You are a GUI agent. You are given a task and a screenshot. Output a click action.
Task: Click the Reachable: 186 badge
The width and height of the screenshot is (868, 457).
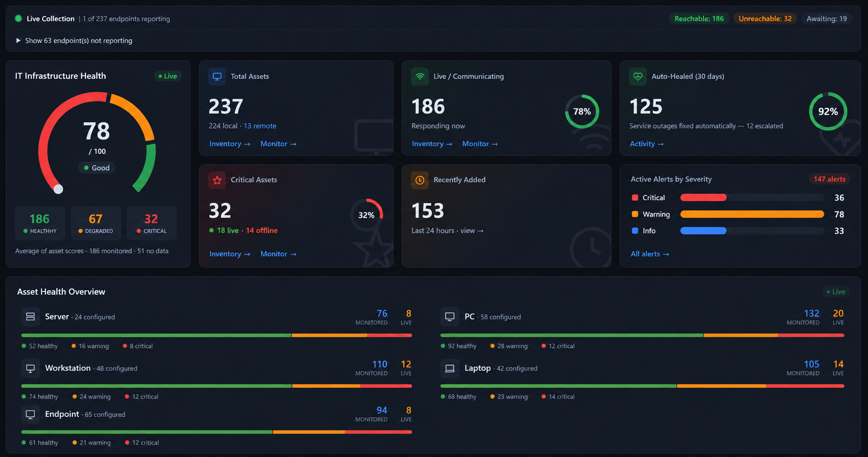[x=699, y=19]
